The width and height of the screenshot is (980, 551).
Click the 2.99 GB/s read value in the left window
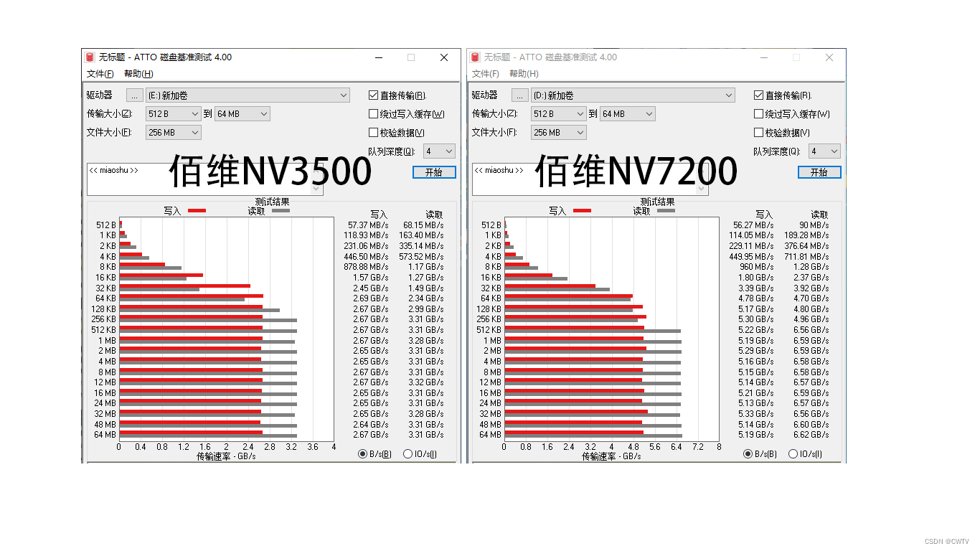[x=425, y=309]
